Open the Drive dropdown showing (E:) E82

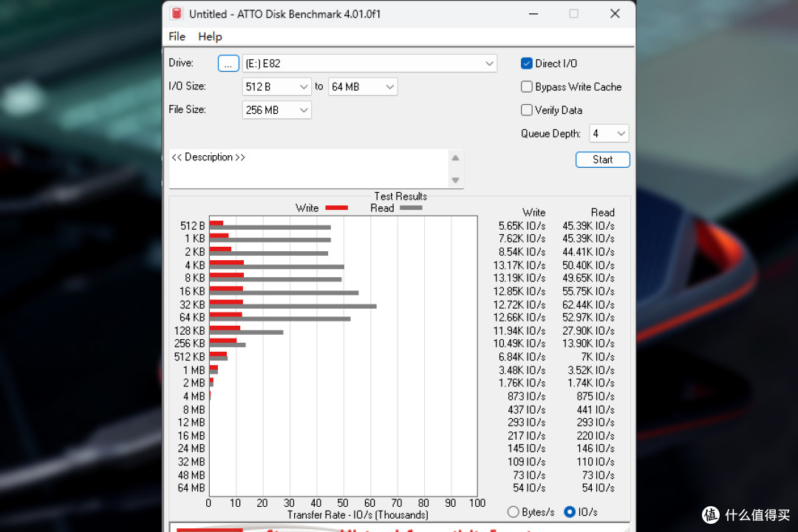369,64
